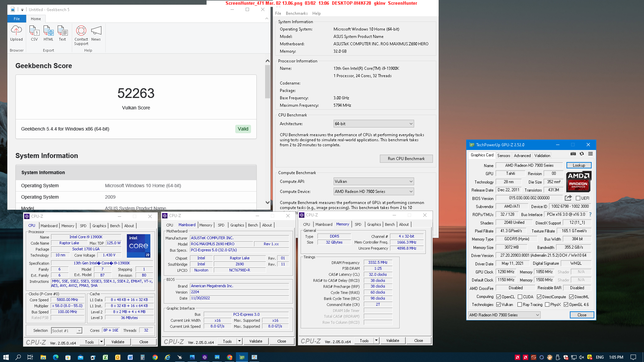Open Internet Explorer from taskbar
Screen dimensions: 644x362
(x=167, y=357)
